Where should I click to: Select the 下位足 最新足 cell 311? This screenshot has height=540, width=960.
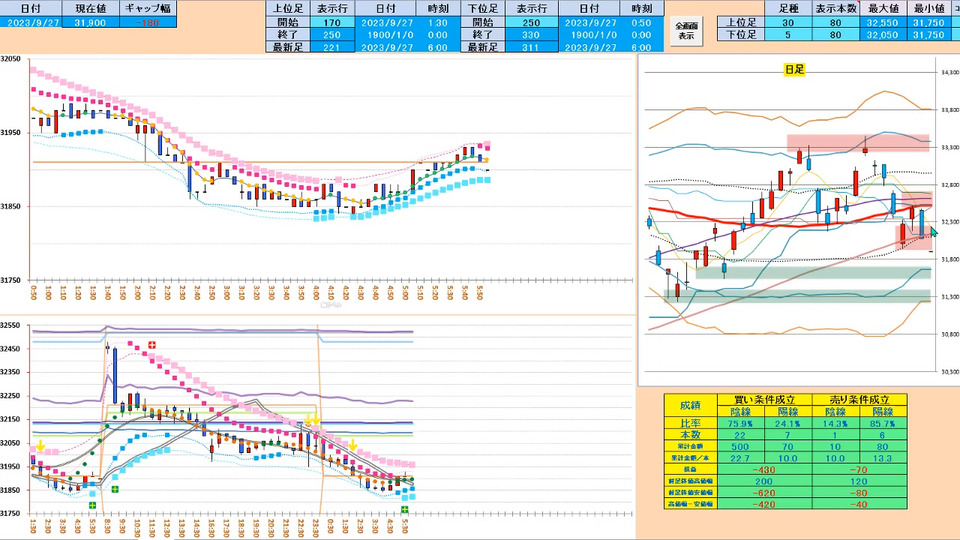531,47
